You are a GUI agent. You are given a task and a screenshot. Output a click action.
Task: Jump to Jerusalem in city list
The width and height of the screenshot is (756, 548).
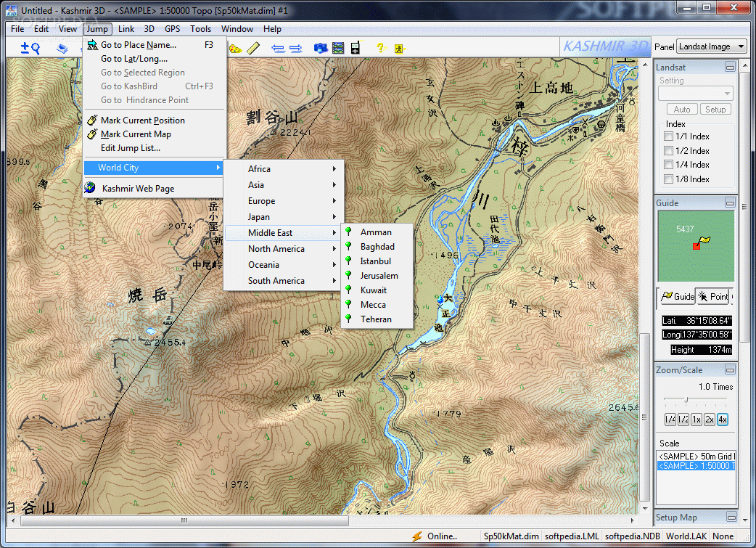pyautogui.click(x=377, y=275)
